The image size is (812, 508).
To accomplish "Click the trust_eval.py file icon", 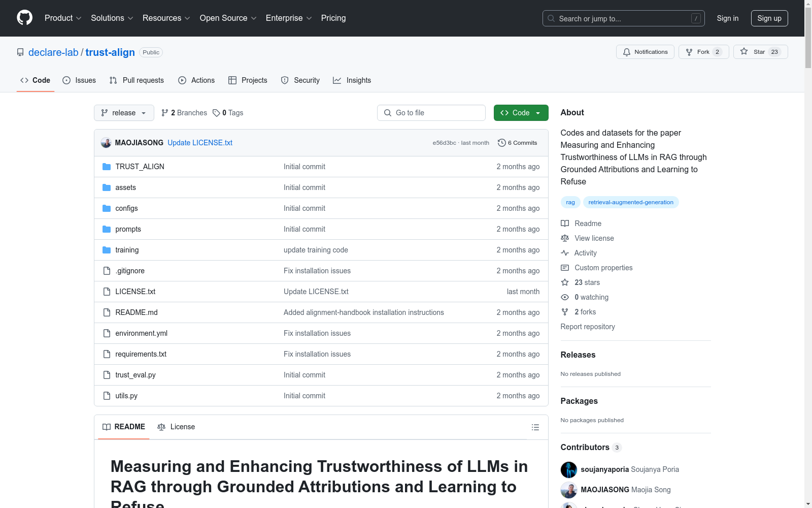I will pos(107,375).
